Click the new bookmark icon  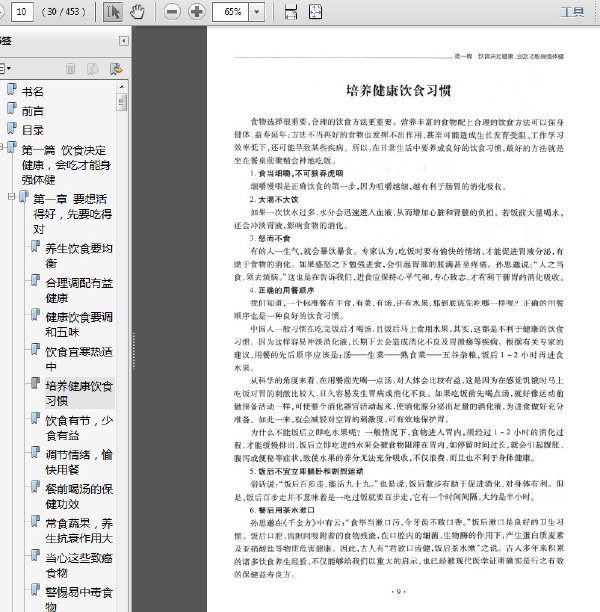pos(93,69)
